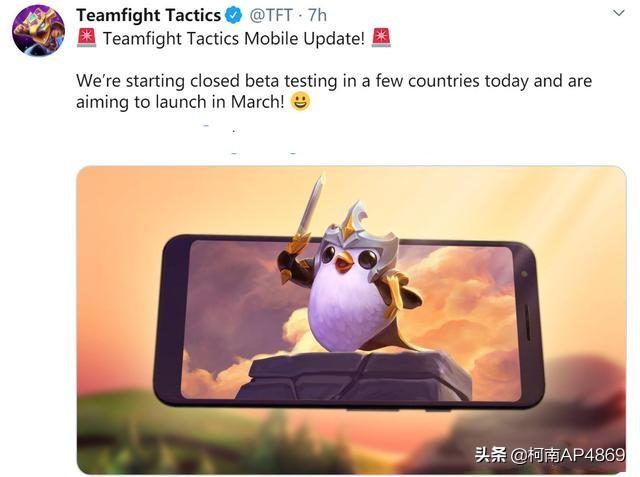Click the grinning face emoji
Viewport: 640px width, 477px height.
[x=300, y=102]
